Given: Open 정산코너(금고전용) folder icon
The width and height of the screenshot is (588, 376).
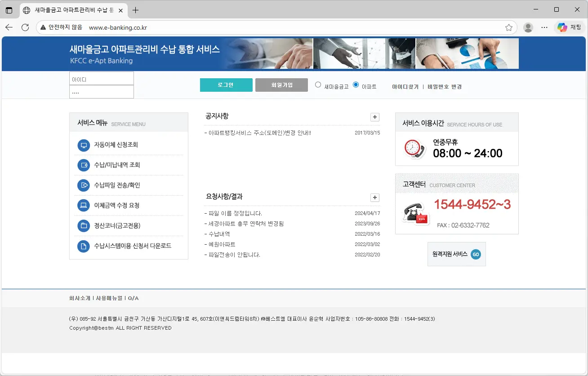Looking at the screenshot, I should [x=83, y=225].
